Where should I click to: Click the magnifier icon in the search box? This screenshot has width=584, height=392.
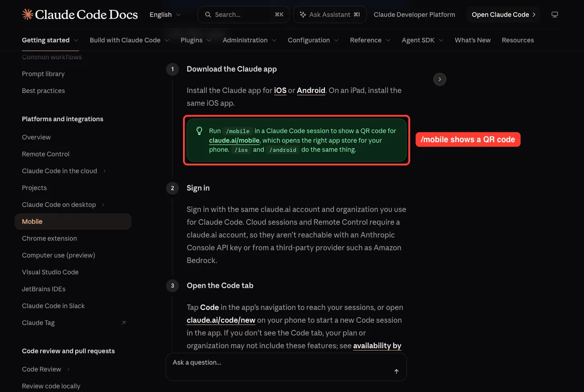click(x=208, y=15)
